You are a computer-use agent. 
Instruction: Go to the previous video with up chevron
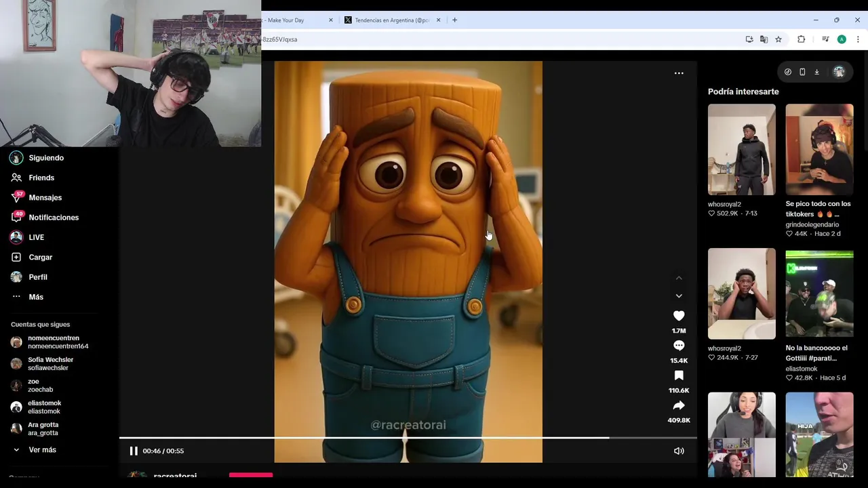679,278
